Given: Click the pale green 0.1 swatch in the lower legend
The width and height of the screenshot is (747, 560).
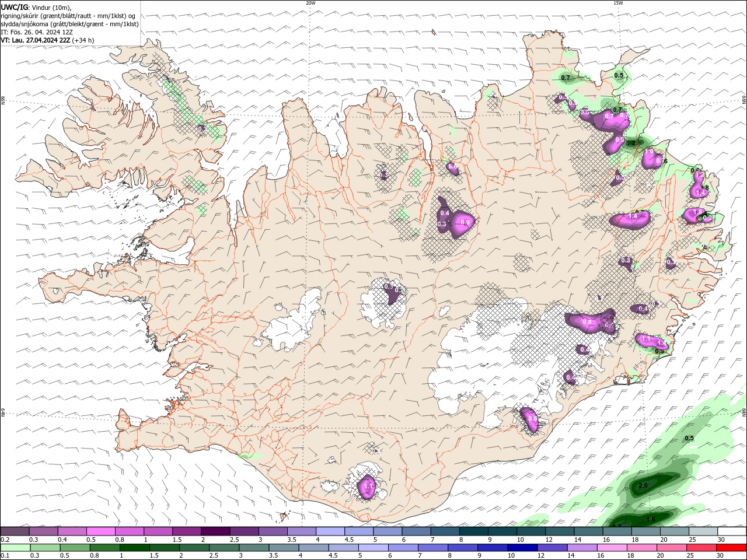Looking at the screenshot, I should point(15,548).
